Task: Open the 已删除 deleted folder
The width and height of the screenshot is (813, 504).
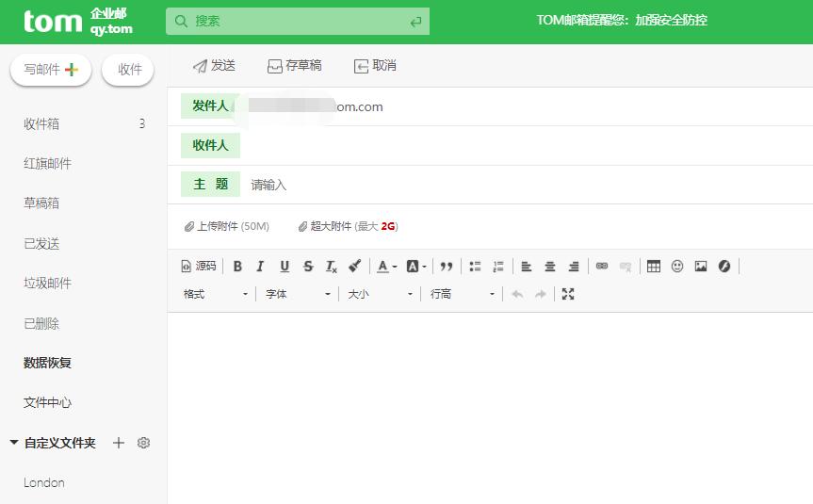Action: click(41, 323)
